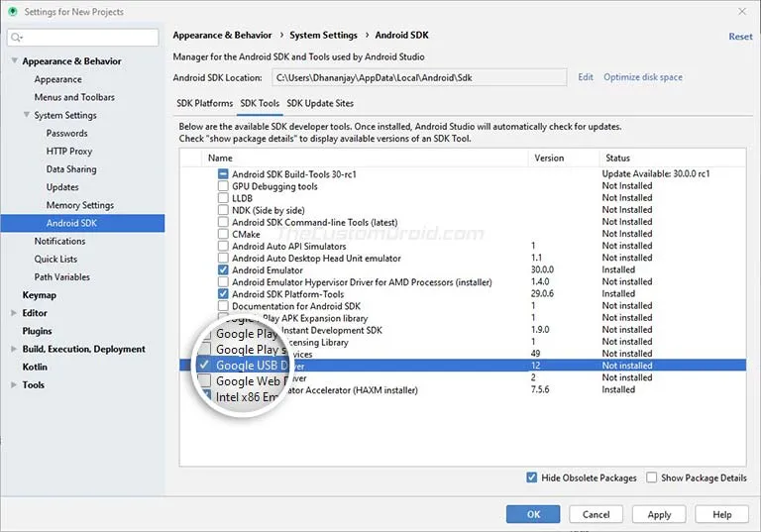Open Menus and Toolbars settings
Screen dimensions: 761x532
(74, 97)
